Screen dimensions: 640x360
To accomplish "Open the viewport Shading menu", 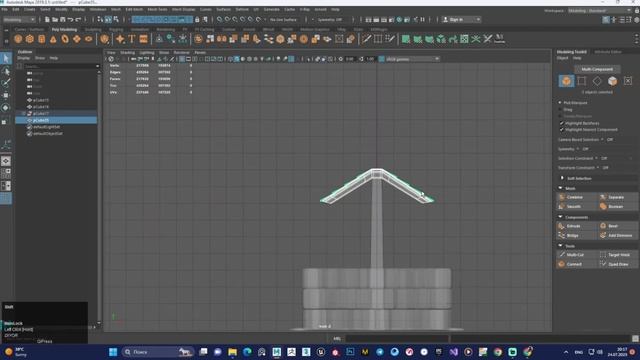I will tap(127, 53).
